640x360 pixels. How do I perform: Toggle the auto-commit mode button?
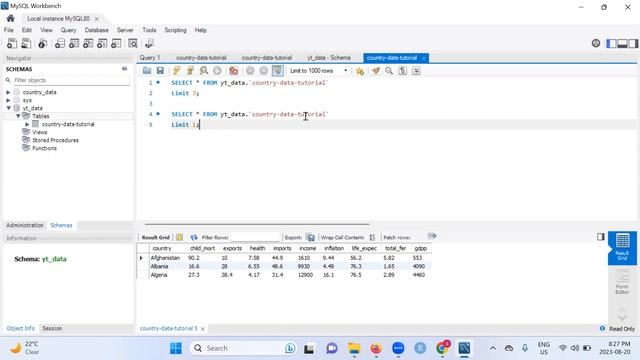click(x=278, y=71)
